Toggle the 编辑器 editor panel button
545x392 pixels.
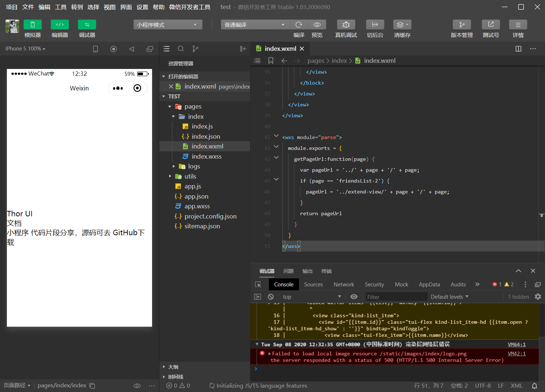tap(60, 24)
